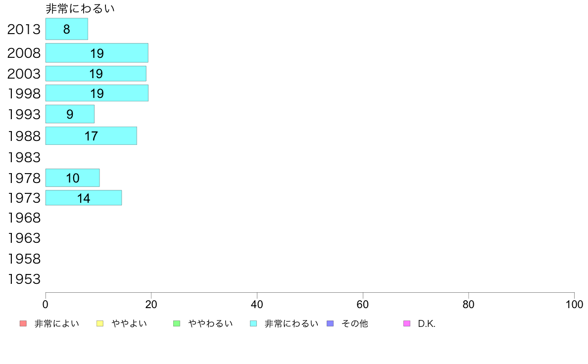Click the 100 axis tick label

(x=574, y=304)
